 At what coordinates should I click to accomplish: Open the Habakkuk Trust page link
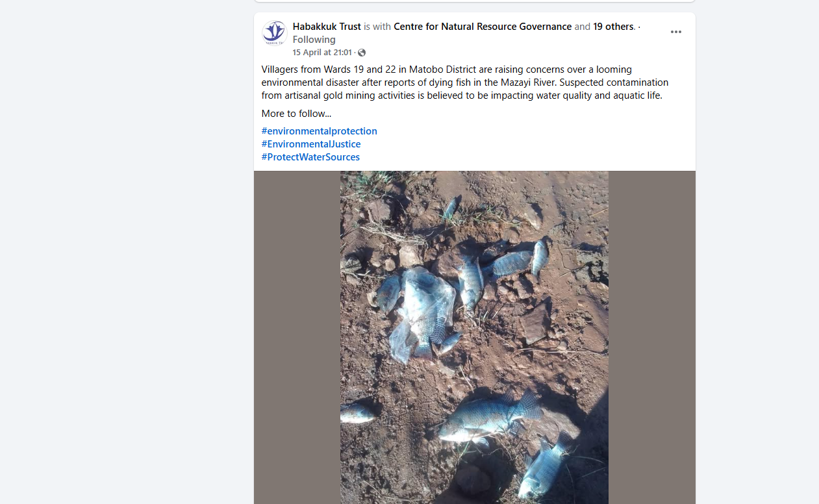(x=327, y=27)
